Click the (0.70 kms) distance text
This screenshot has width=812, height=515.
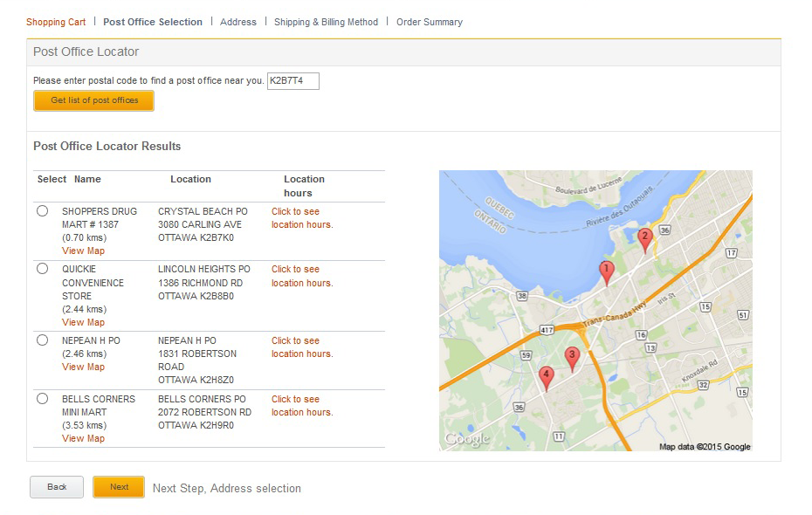click(x=85, y=237)
